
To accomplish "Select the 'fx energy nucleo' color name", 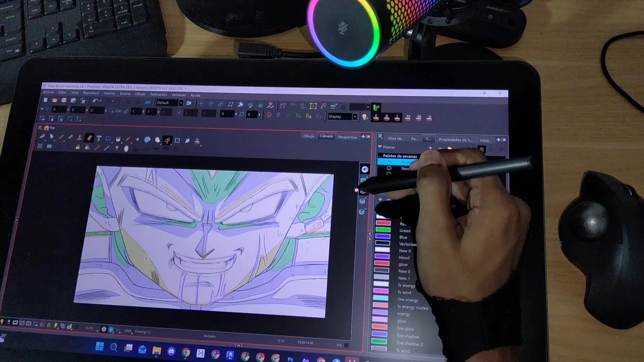I will click(x=413, y=308).
